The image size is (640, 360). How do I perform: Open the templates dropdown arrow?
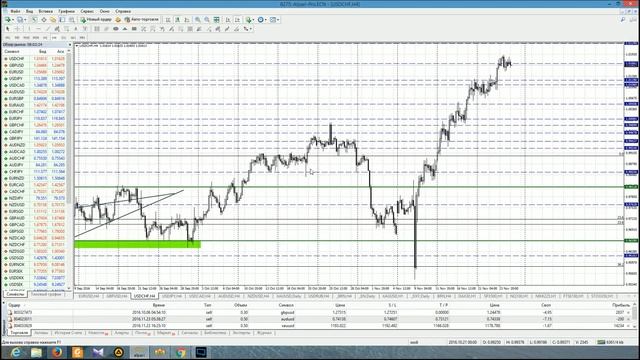tap(278, 20)
